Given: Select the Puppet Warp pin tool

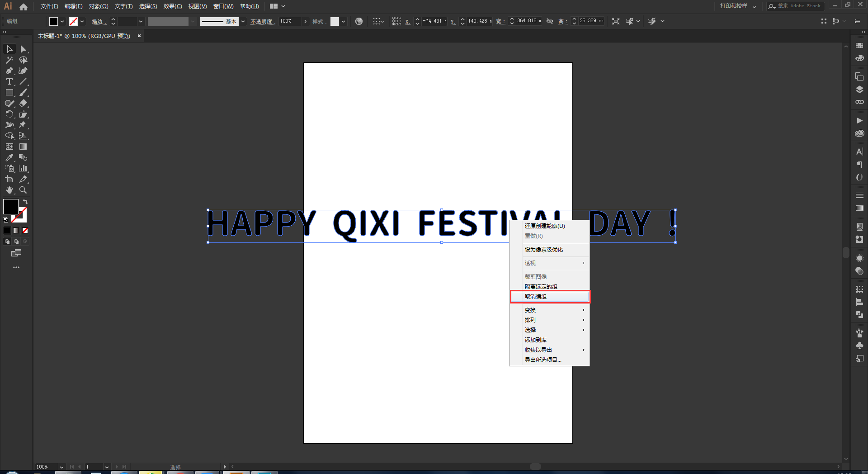Looking at the screenshot, I should click(x=24, y=125).
